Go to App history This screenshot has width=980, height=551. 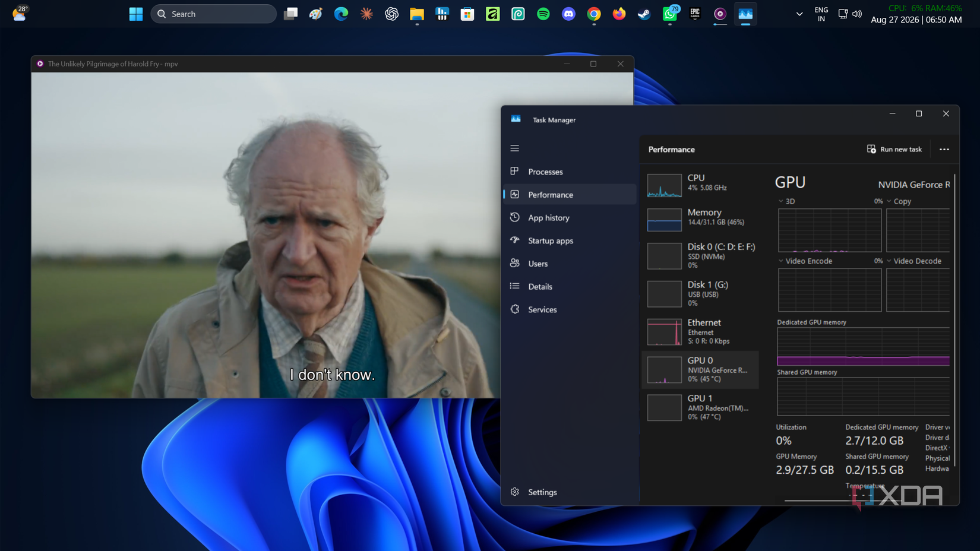(570, 218)
